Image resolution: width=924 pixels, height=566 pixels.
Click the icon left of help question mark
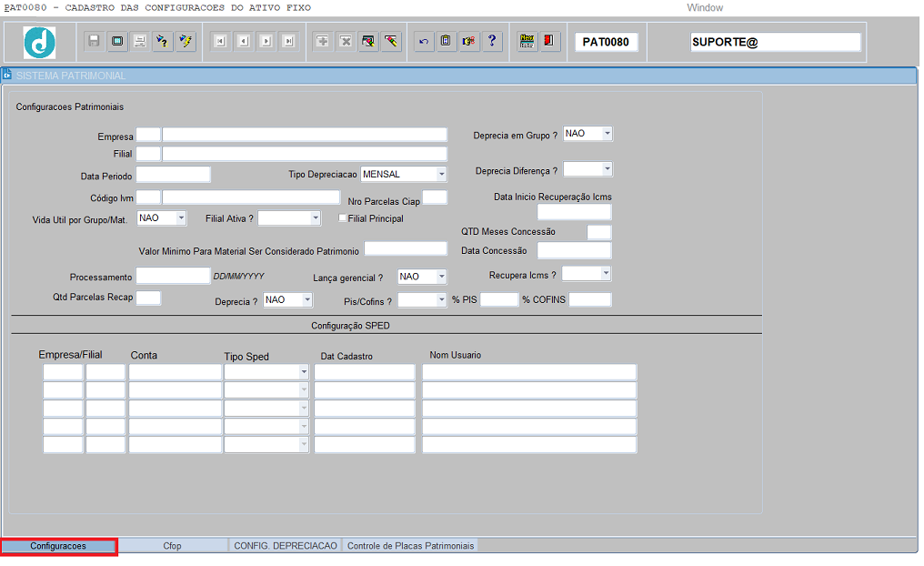pos(469,41)
